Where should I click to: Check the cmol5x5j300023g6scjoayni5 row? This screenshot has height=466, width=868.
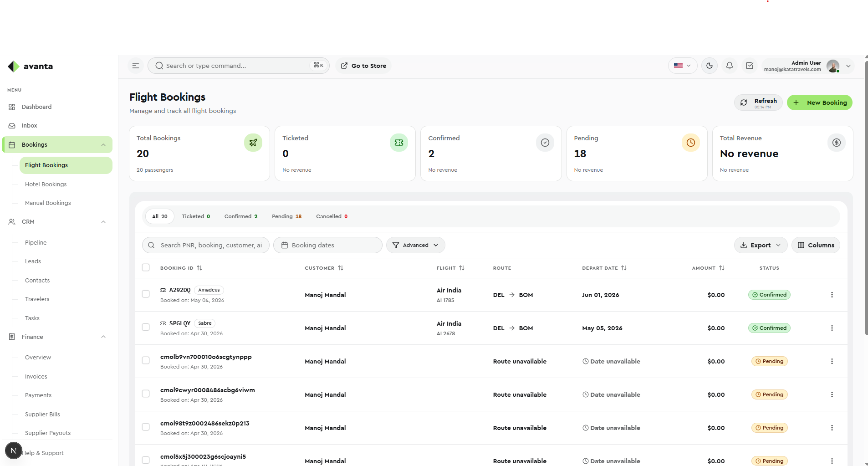146,460
